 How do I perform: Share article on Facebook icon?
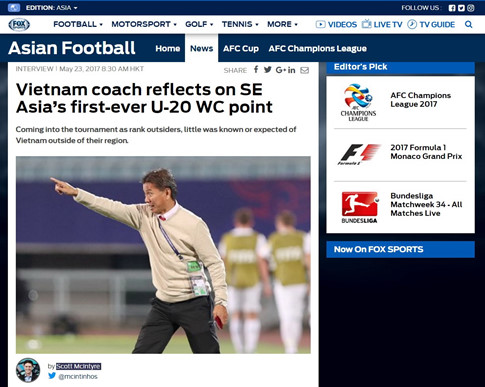[x=256, y=70]
